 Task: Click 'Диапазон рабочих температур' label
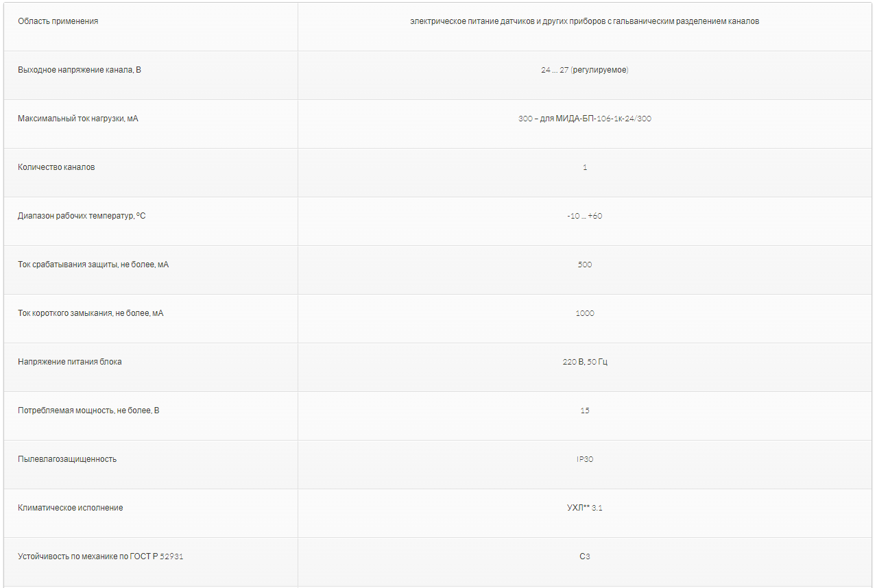pos(82,216)
